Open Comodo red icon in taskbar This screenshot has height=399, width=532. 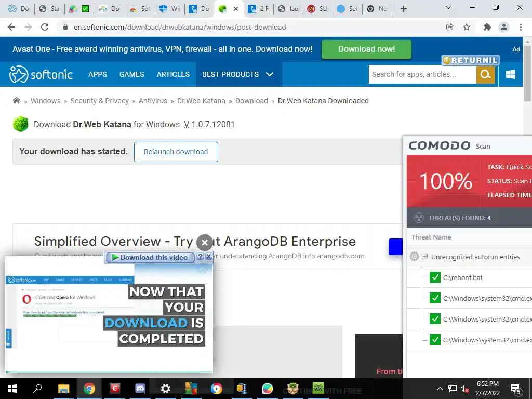pyautogui.click(x=115, y=389)
